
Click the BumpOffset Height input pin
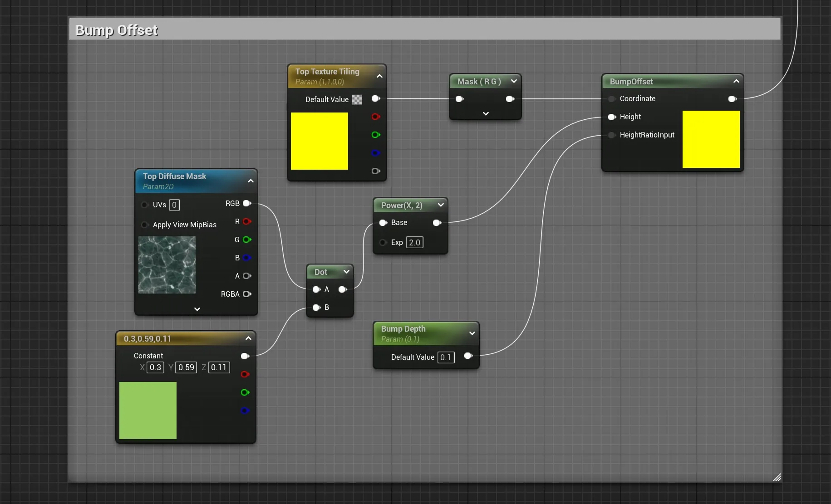pos(612,117)
